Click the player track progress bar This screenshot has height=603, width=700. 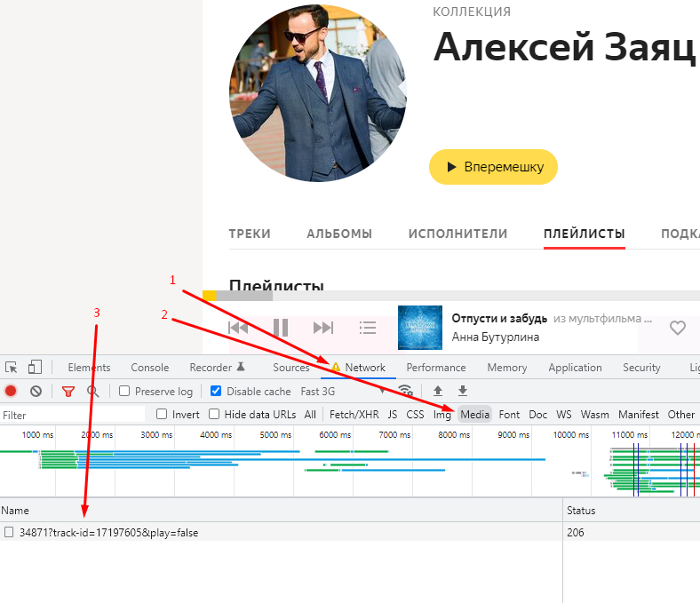[x=444, y=295]
